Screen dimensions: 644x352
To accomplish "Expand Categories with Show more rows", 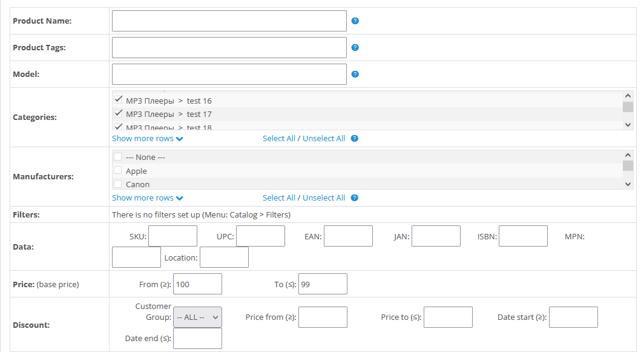I will point(148,138).
